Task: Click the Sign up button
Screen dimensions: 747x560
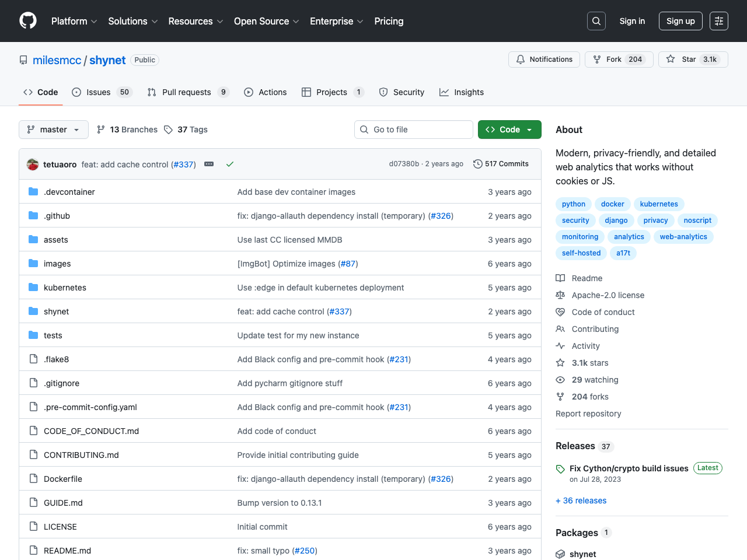Action: (680, 20)
